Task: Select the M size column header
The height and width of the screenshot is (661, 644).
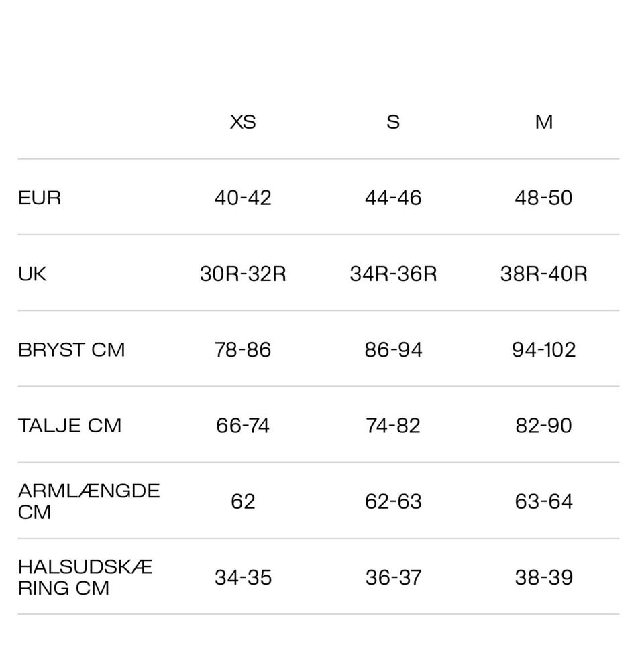Action: pyautogui.click(x=543, y=122)
